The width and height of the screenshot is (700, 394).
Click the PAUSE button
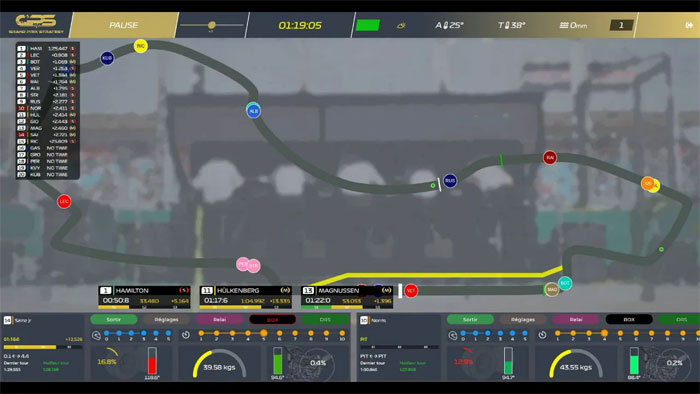[124, 25]
